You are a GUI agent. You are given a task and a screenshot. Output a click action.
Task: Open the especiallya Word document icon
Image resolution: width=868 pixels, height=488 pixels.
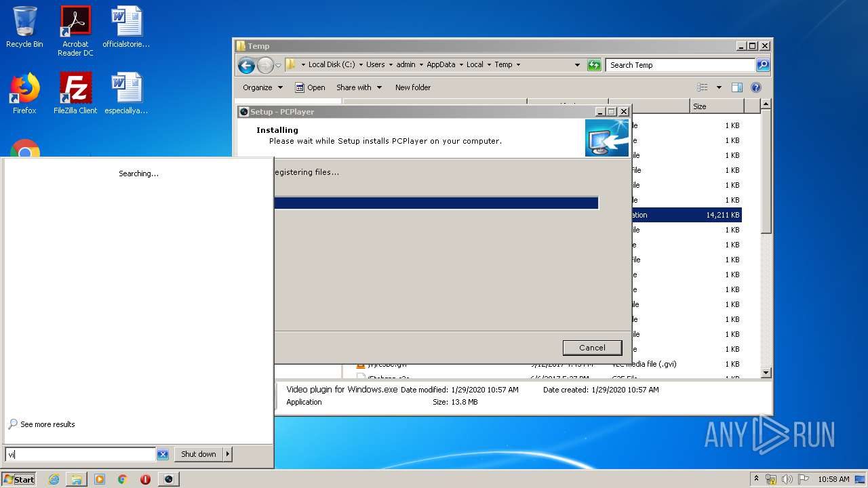click(126, 94)
